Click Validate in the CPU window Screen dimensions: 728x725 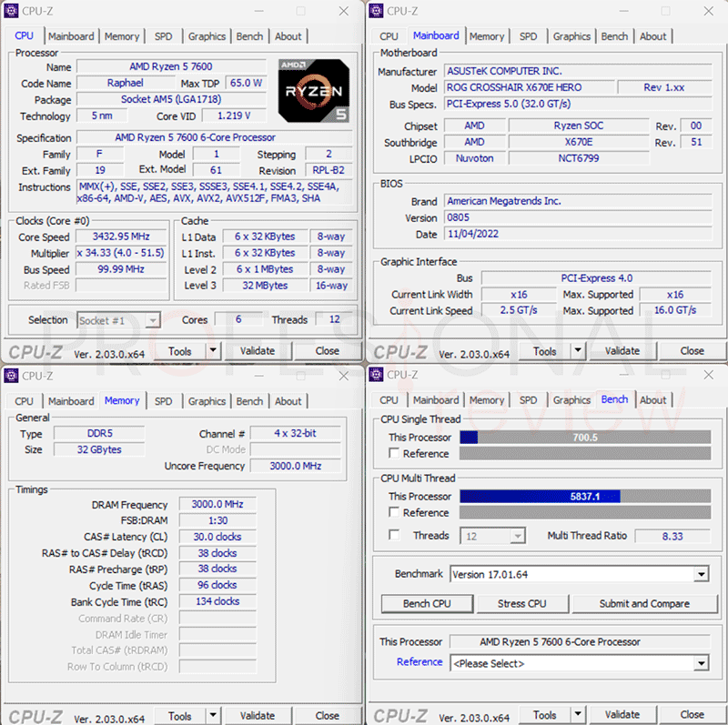[x=258, y=351]
